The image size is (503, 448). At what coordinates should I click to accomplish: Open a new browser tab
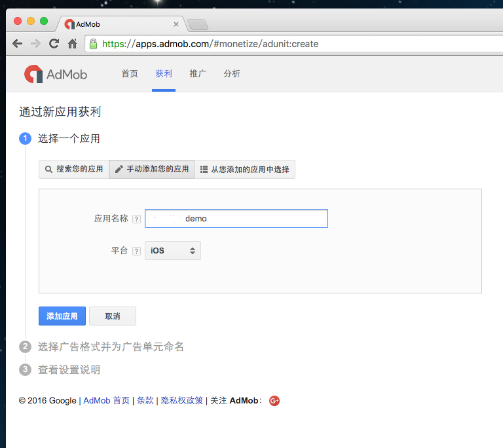(198, 24)
